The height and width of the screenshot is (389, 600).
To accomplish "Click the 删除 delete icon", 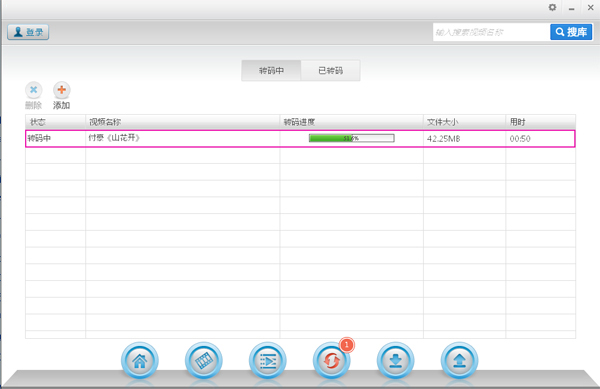I will (34, 90).
